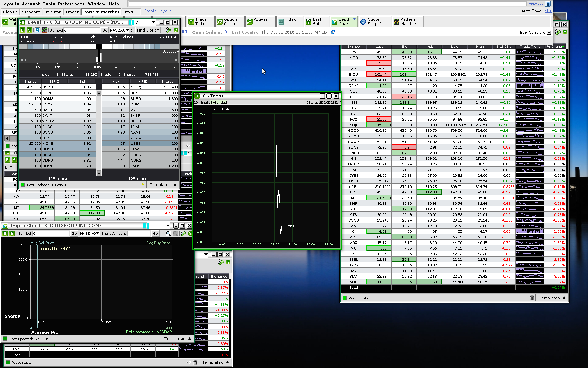The width and height of the screenshot is (588, 368).
Task: Open the Tools menu
Action: [49, 4]
